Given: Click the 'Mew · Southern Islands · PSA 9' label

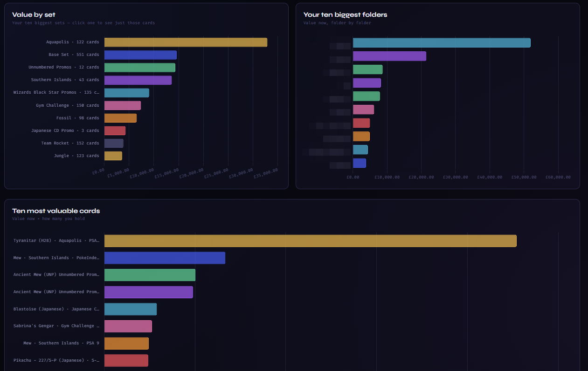Looking at the screenshot, I should click(x=61, y=343).
